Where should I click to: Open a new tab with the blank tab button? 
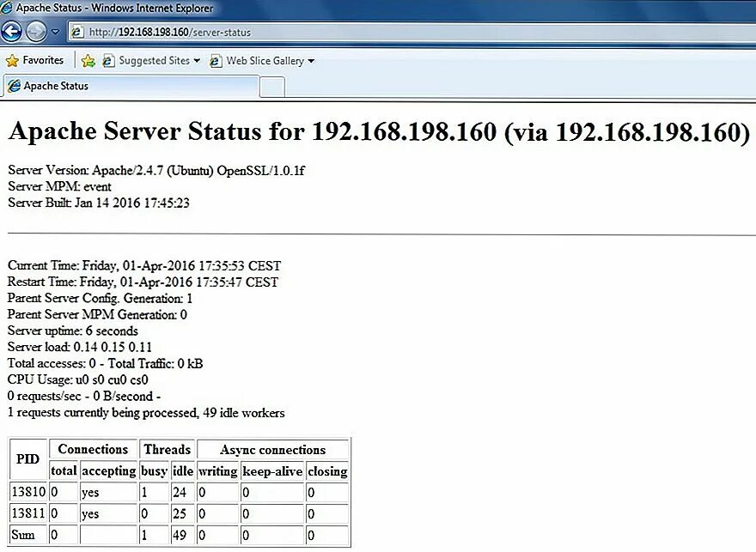tap(272, 88)
